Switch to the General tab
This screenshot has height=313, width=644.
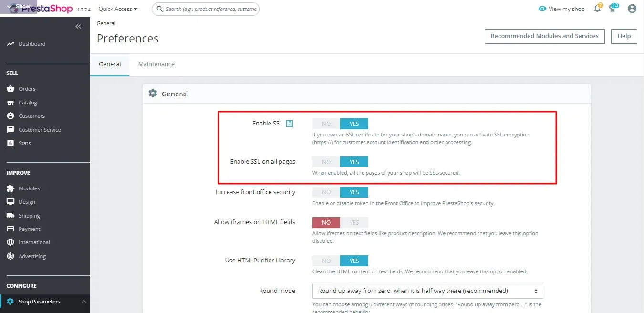tap(110, 64)
